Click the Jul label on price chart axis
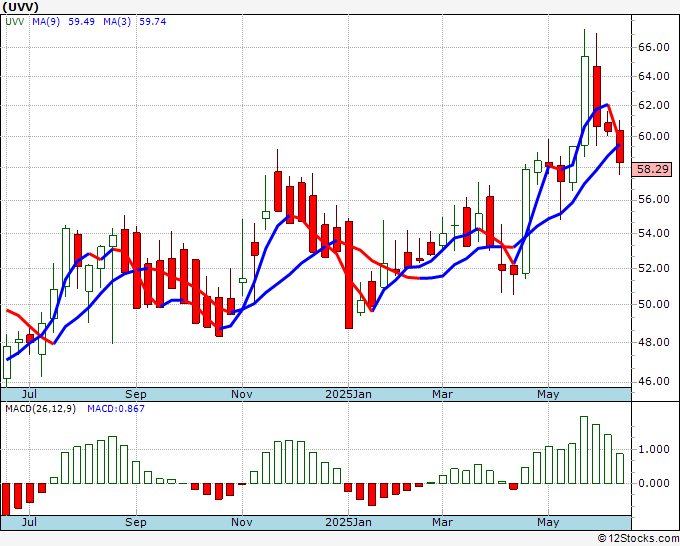 [29, 394]
